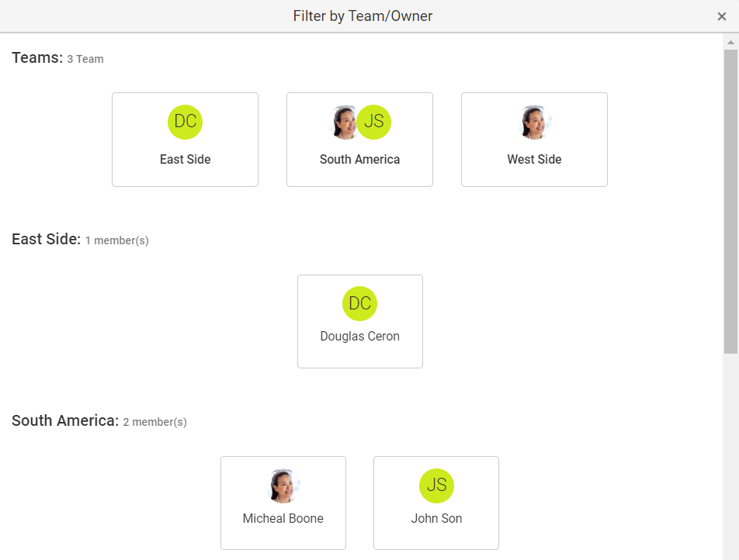This screenshot has height=560, width=739.
Task: Filter by owner Micheal Boone name
Action: pyautogui.click(x=283, y=518)
